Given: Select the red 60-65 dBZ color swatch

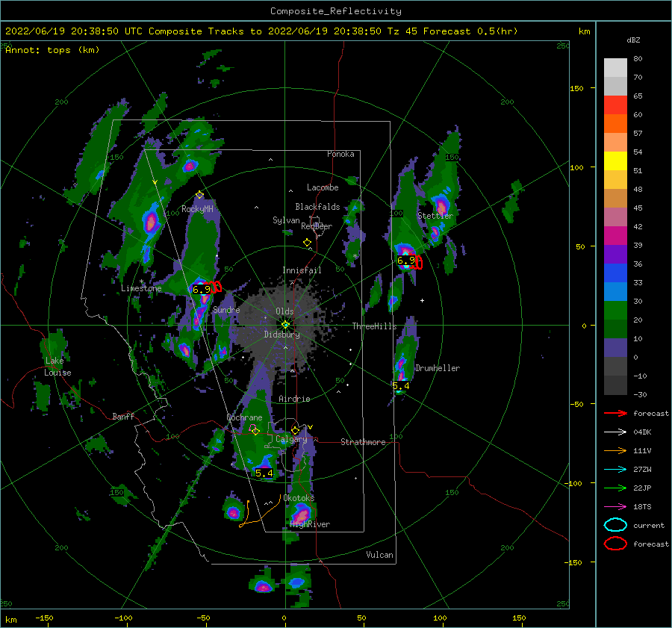Looking at the screenshot, I should point(615,105).
